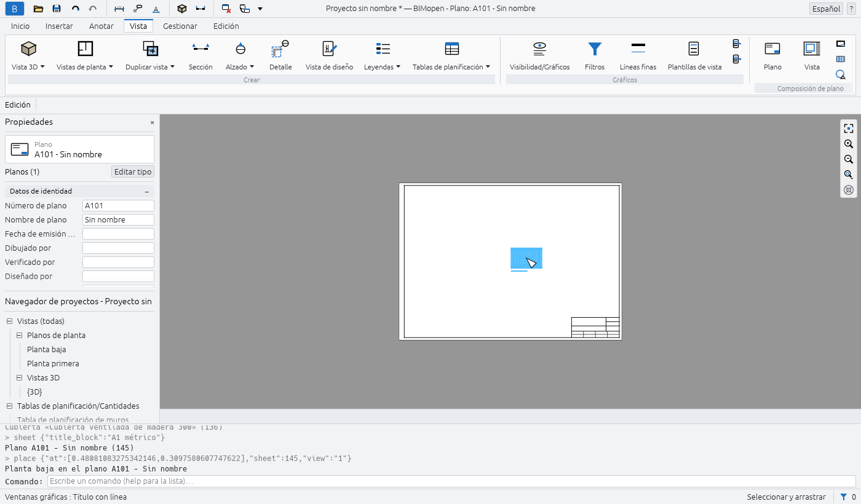
Task: Toggle Líneas finas display mode
Action: point(638,56)
